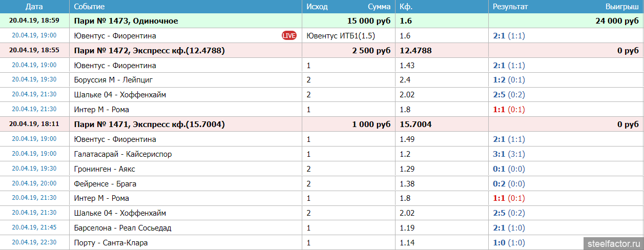The height and width of the screenshot is (250, 644).
Task: Click the Выигрыш column header
Action: [622, 7]
